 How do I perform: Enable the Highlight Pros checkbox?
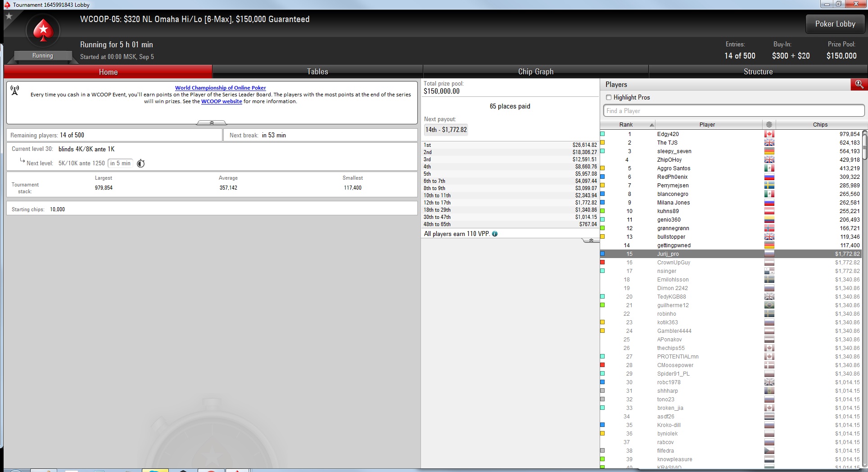[x=609, y=97]
